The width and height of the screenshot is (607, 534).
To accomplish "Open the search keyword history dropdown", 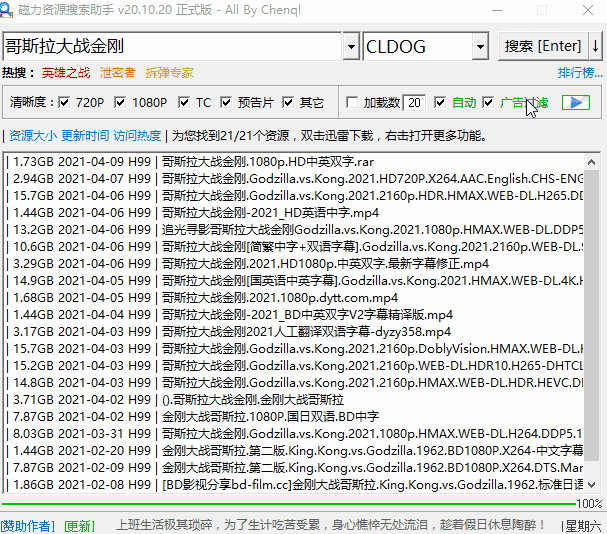I will point(351,46).
